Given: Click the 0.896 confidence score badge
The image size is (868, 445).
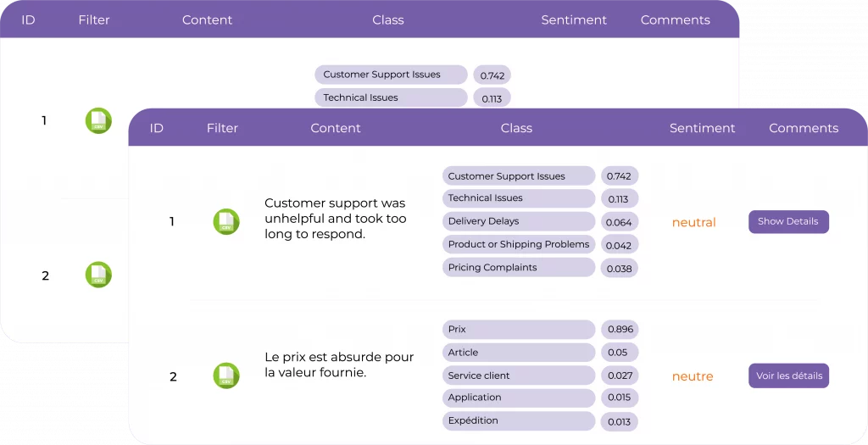Looking at the screenshot, I should click(x=619, y=329).
